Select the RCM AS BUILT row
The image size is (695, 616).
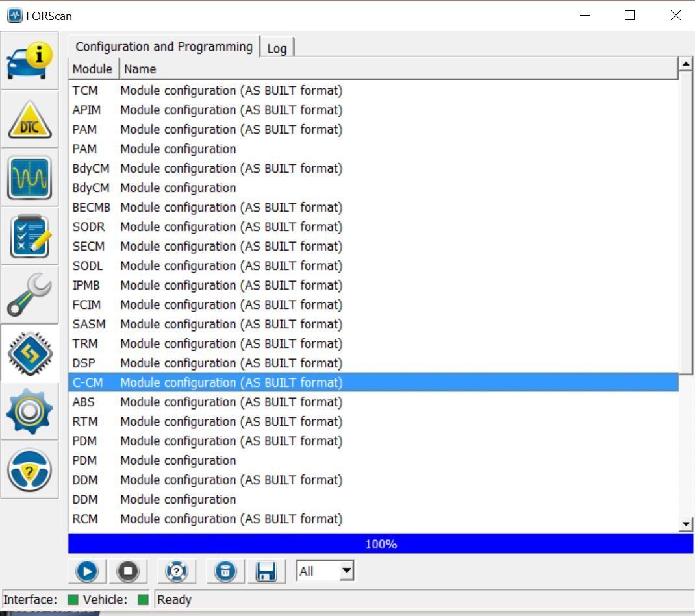(x=373, y=519)
